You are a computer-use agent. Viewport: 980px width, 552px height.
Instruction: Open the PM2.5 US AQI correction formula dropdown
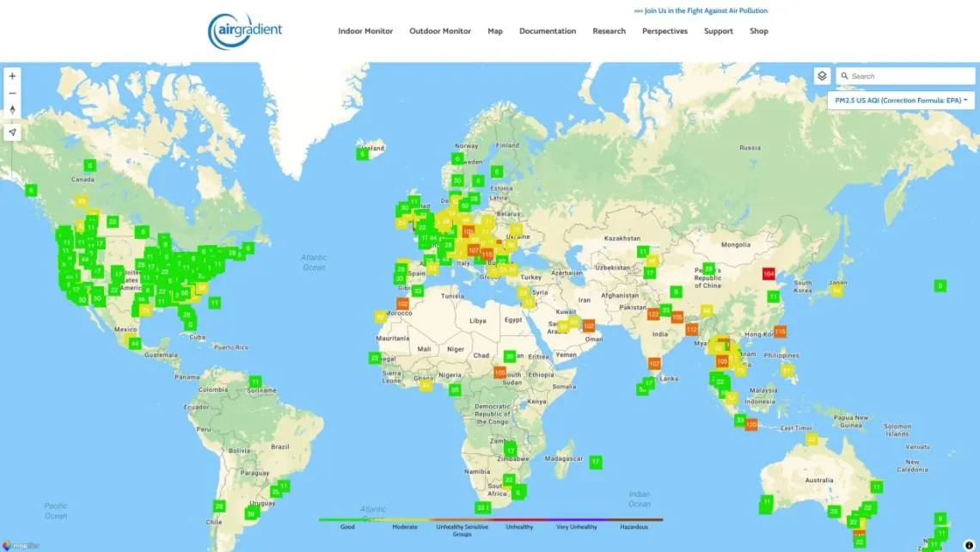click(899, 100)
